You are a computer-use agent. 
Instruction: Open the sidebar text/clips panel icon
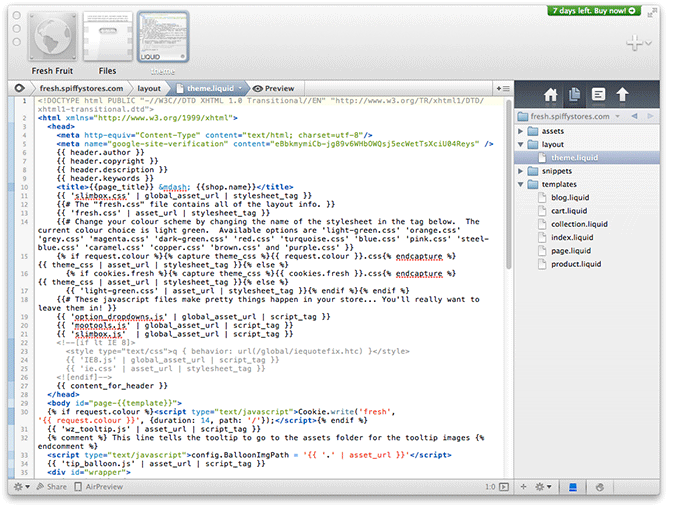[x=598, y=94]
